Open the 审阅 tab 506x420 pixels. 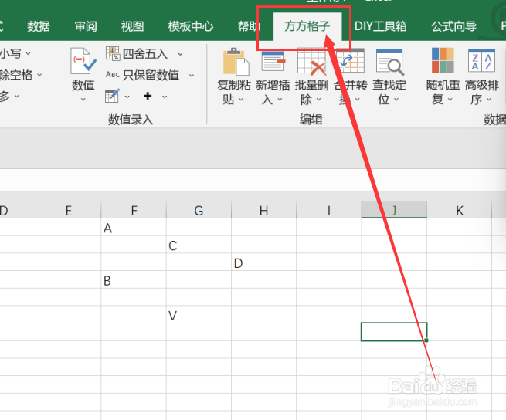pyautogui.click(x=86, y=26)
